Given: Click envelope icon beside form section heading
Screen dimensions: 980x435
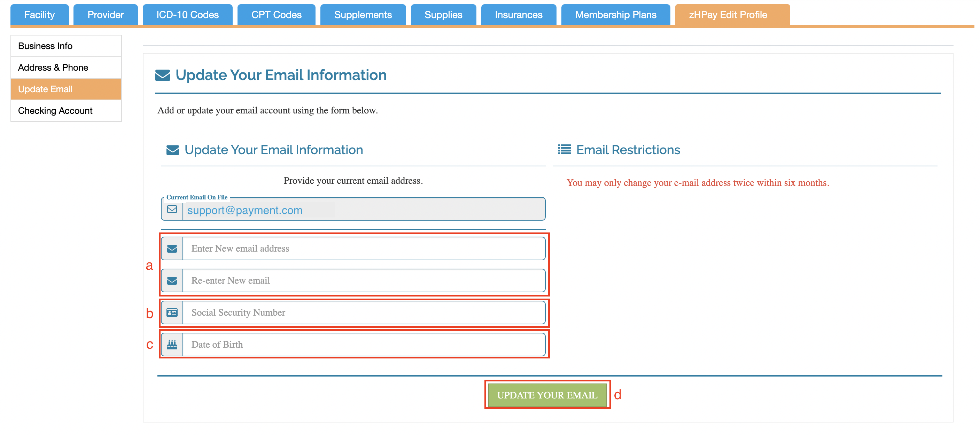Looking at the screenshot, I should point(172,150).
